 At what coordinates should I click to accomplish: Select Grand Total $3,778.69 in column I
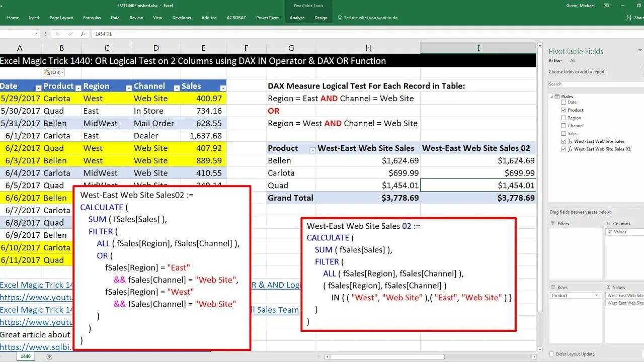478,198
